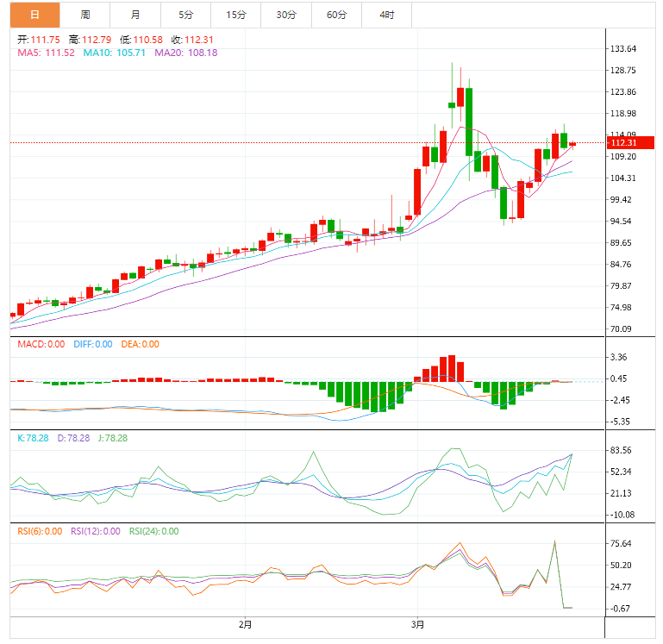Click the MACD indicator label

click(41, 344)
